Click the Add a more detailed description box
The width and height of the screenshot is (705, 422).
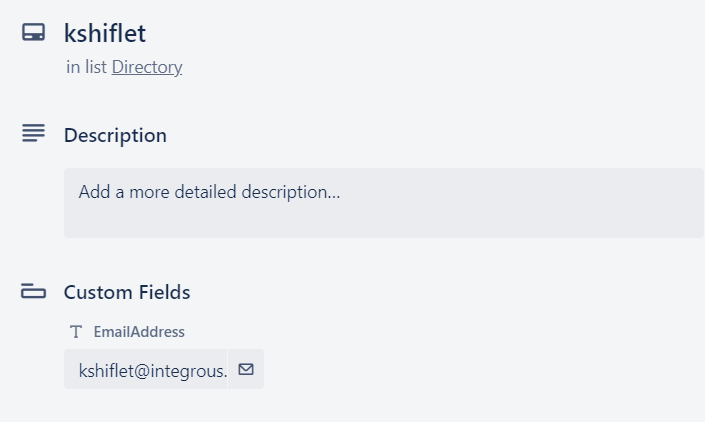[x=384, y=203]
